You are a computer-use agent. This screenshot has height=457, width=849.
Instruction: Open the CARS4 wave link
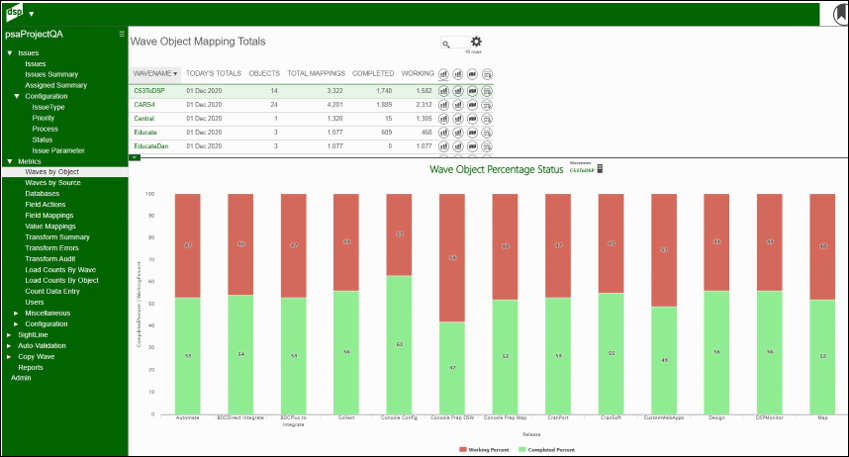pos(145,105)
